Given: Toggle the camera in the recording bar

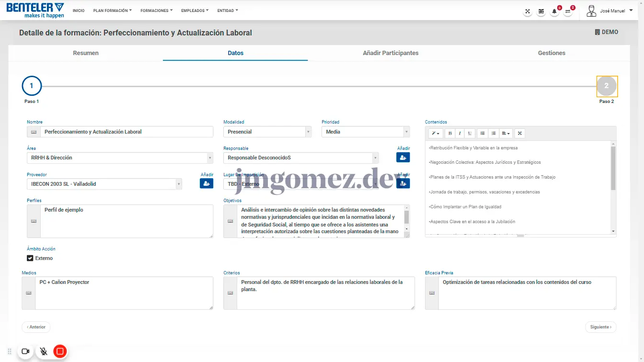Looking at the screenshot, I should (26, 351).
